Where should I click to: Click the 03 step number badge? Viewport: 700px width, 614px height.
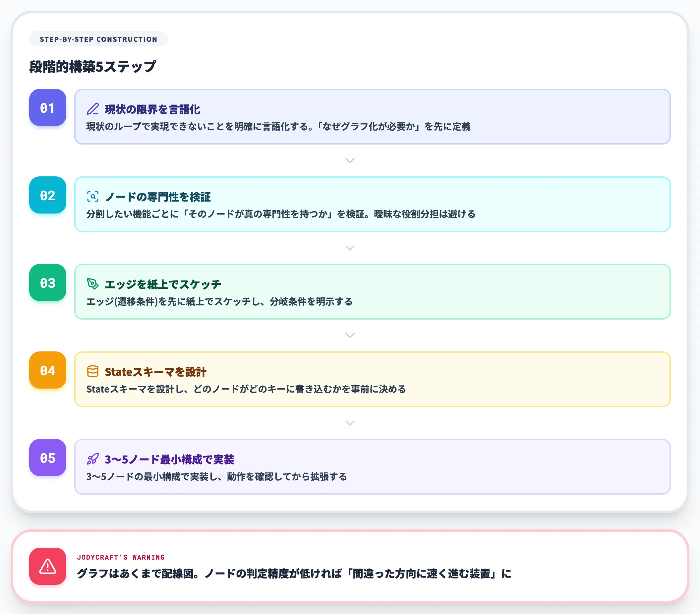coord(48,282)
